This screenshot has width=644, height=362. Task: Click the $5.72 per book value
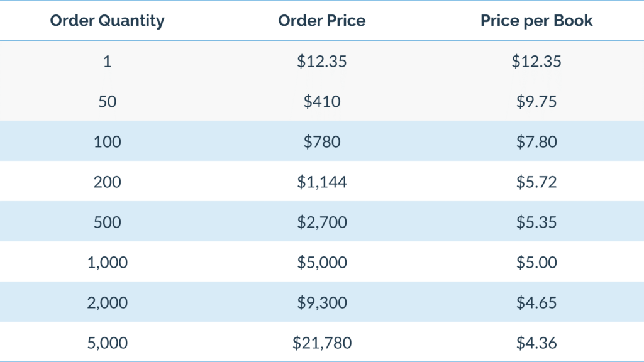point(536,182)
